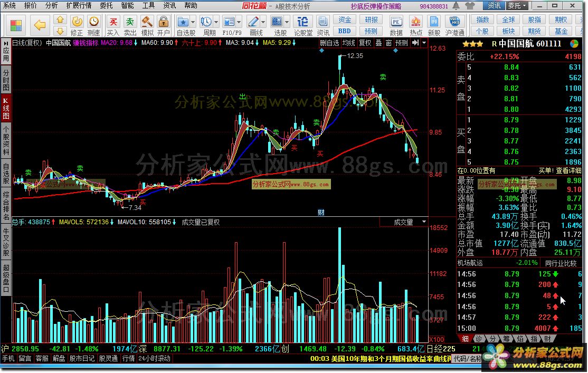The image size is (588, 373).
Task: Open the 修正 tool
Action: pos(77,25)
